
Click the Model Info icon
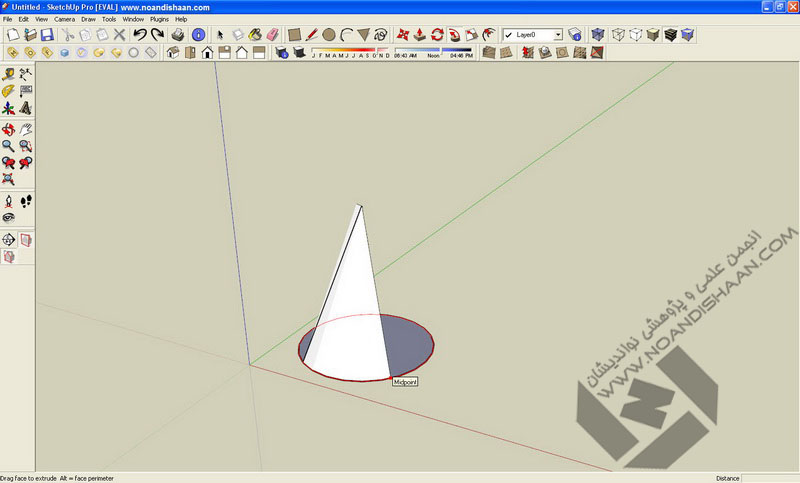tap(199, 35)
